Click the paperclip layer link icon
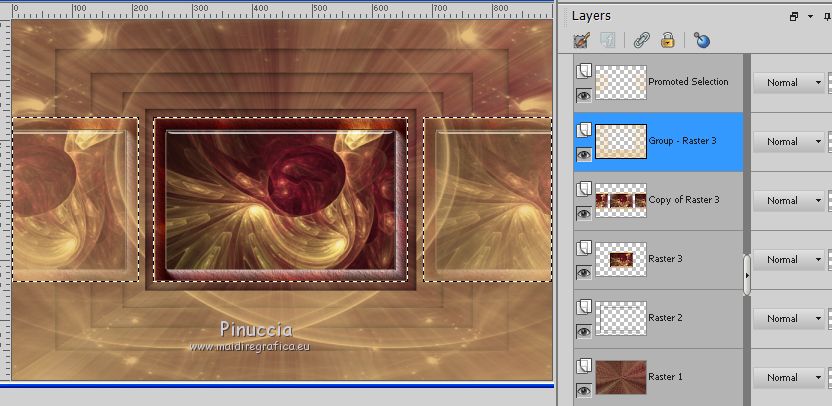The height and width of the screenshot is (406, 832). pos(642,40)
